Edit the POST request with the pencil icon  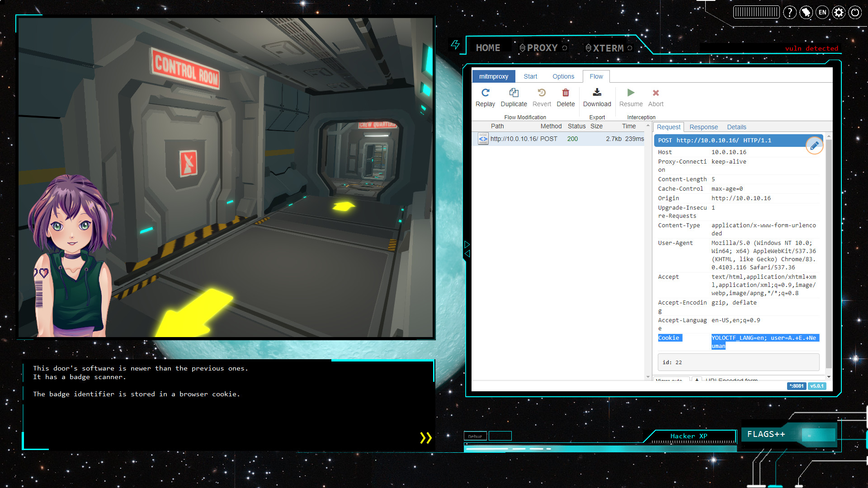814,145
